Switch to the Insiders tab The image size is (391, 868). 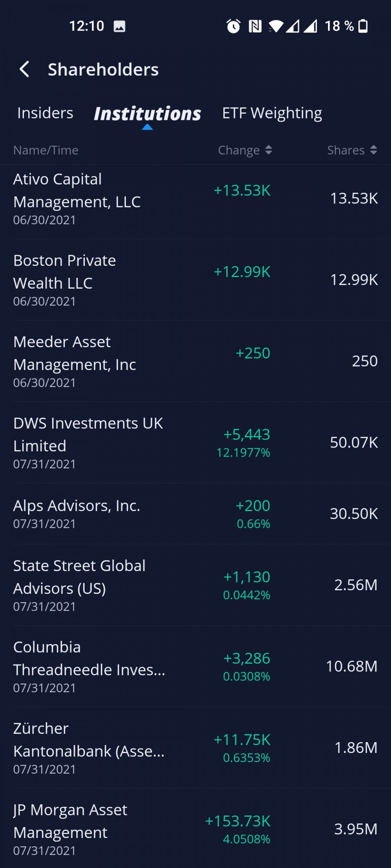coord(45,113)
